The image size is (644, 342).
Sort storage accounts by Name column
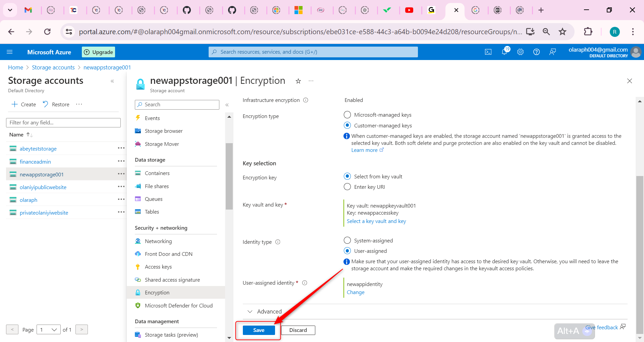tap(21, 135)
